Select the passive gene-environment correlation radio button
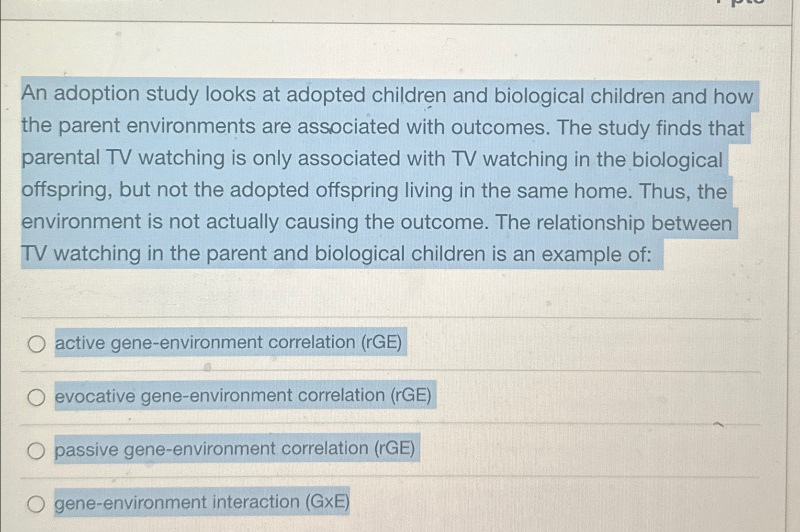 tap(36, 449)
